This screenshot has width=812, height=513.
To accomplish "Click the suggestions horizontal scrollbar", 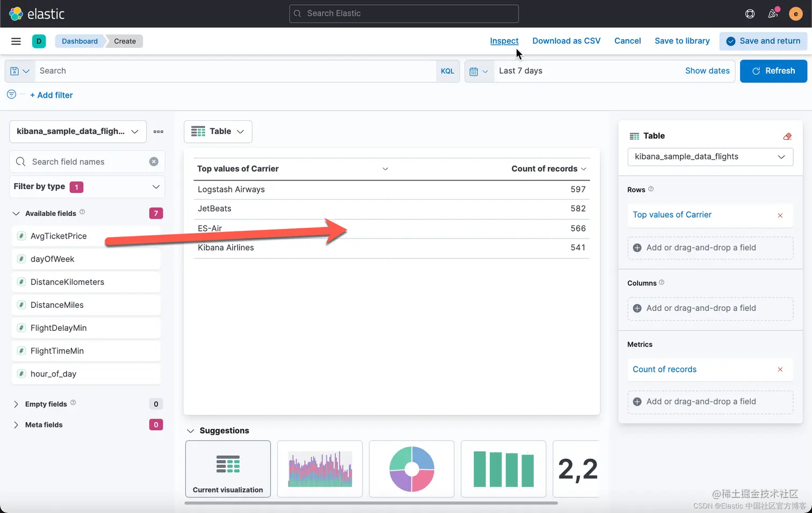I will tap(371, 503).
